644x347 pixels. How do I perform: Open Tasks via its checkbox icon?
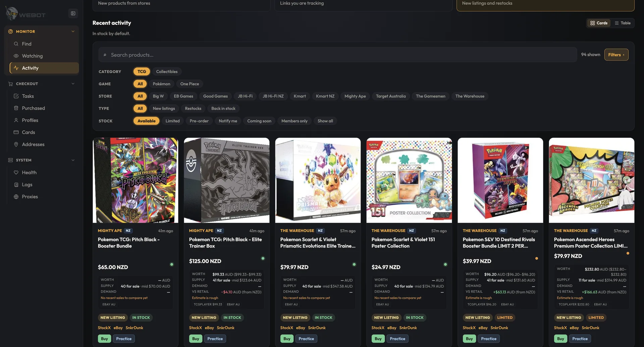(16, 96)
